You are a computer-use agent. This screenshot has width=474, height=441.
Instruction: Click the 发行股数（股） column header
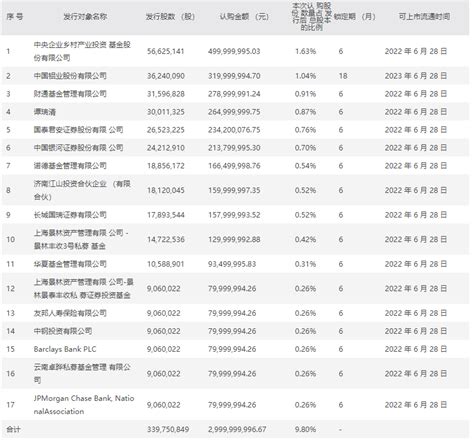[x=170, y=16]
